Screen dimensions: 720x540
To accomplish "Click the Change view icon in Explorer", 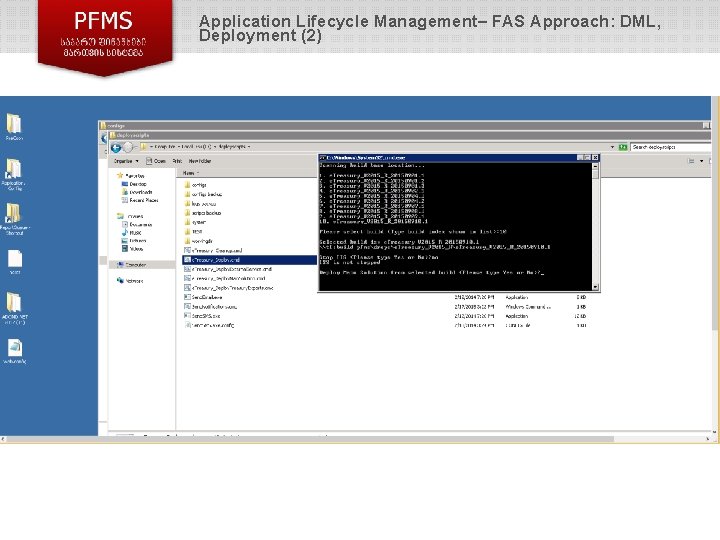I will [x=691, y=161].
